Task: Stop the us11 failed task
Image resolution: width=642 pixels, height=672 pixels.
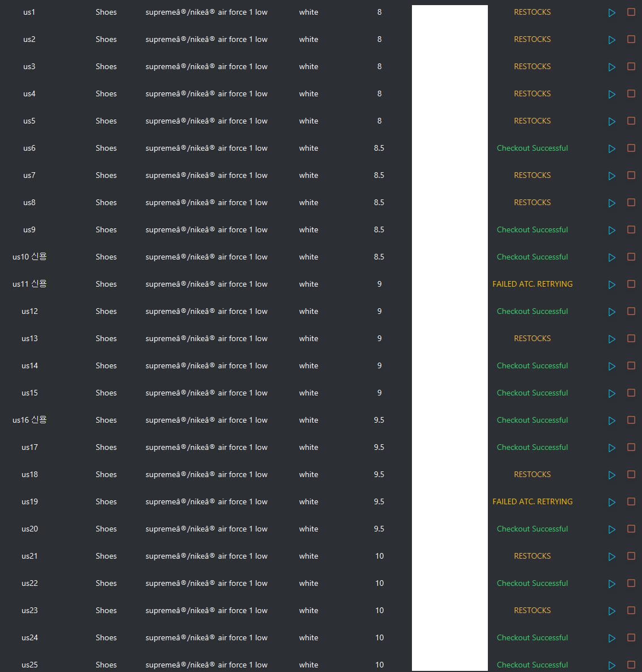Action: (631, 284)
